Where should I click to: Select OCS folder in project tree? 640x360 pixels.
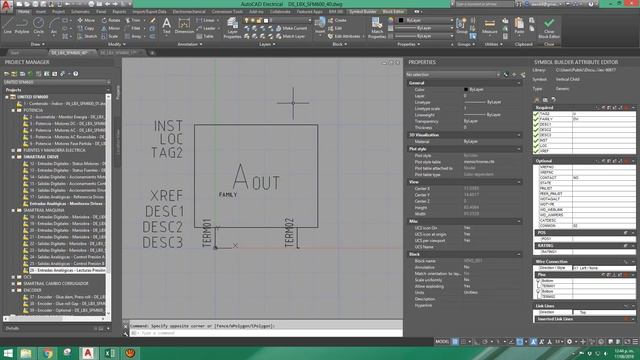[27, 277]
